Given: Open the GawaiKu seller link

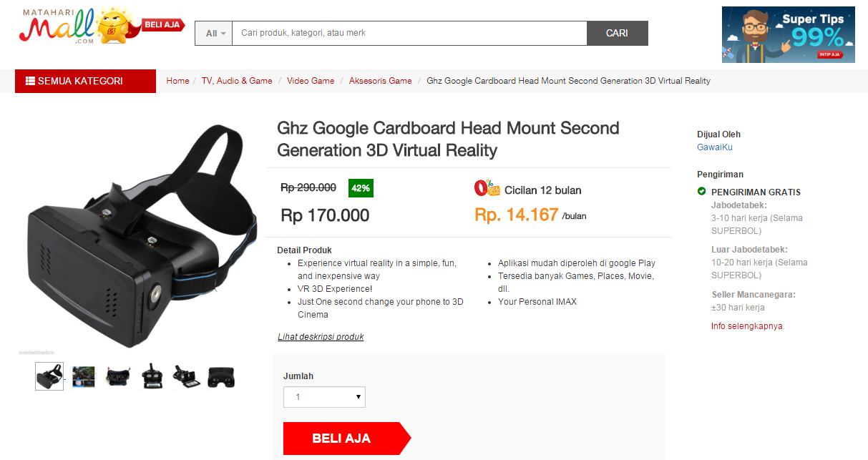Looking at the screenshot, I should click(715, 147).
